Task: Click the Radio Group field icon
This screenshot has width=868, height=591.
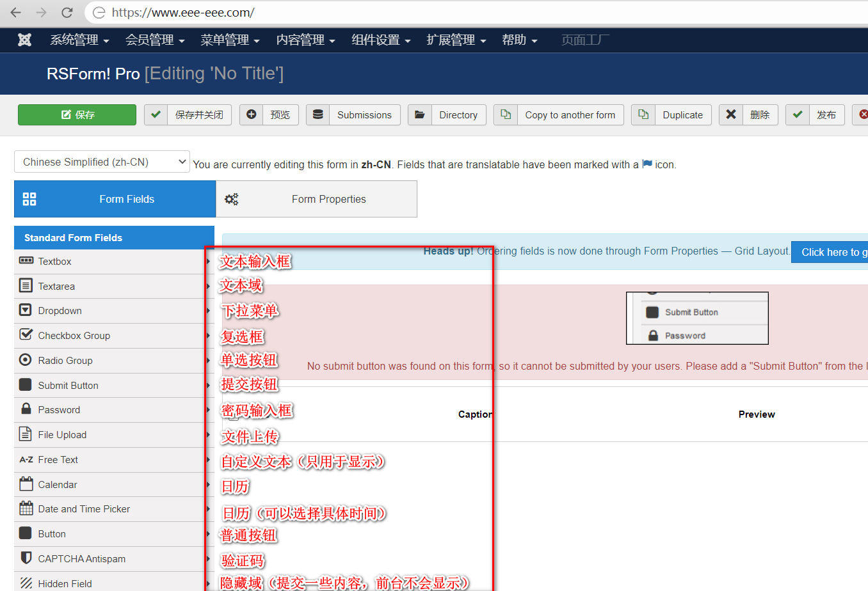Action: tap(26, 360)
